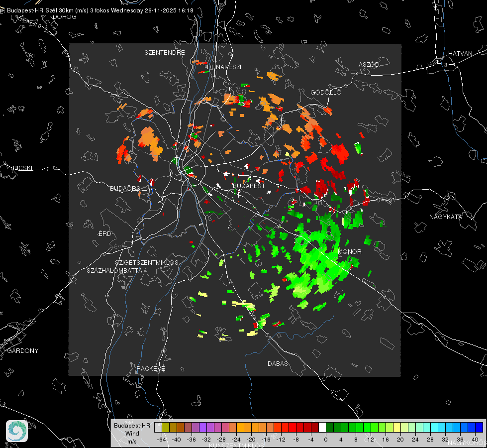Click the legend value -24
The width and height of the screenshot is (487, 448).
click(236, 440)
